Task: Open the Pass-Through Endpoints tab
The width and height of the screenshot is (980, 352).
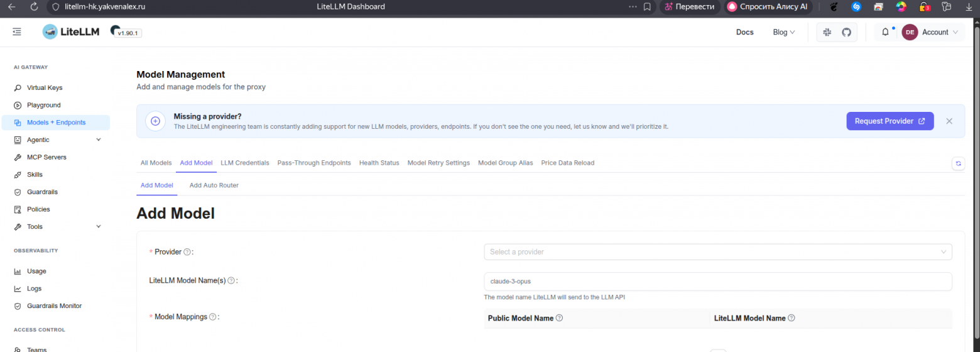Action: [314, 163]
